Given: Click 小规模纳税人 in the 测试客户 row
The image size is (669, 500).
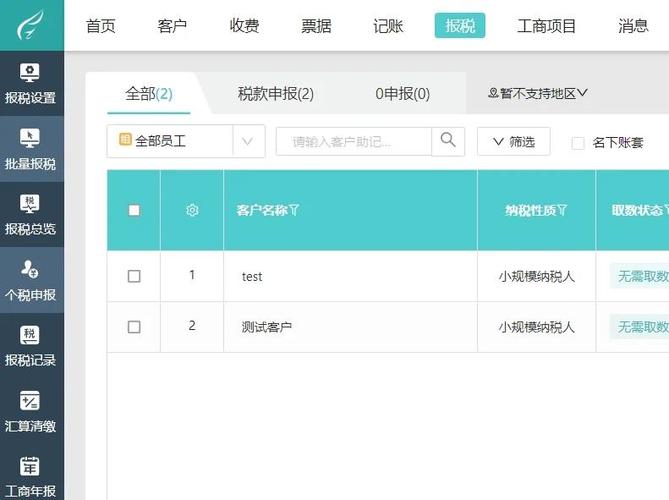Looking at the screenshot, I should tap(537, 327).
